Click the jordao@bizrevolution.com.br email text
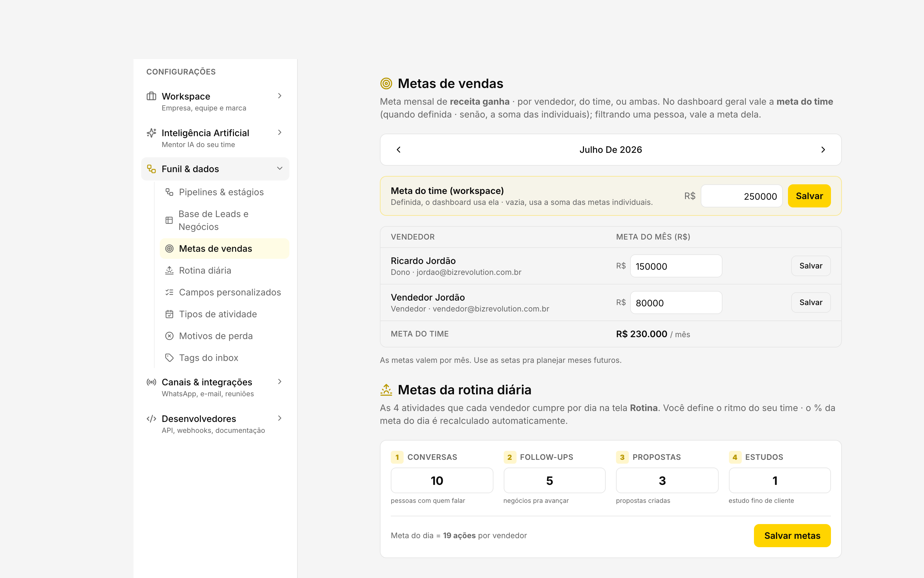924x578 pixels. (469, 272)
